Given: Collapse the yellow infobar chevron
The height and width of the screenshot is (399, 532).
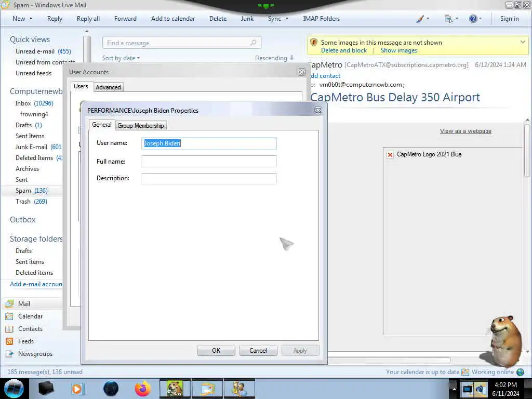Looking at the screenshot, I should point(523,42).
